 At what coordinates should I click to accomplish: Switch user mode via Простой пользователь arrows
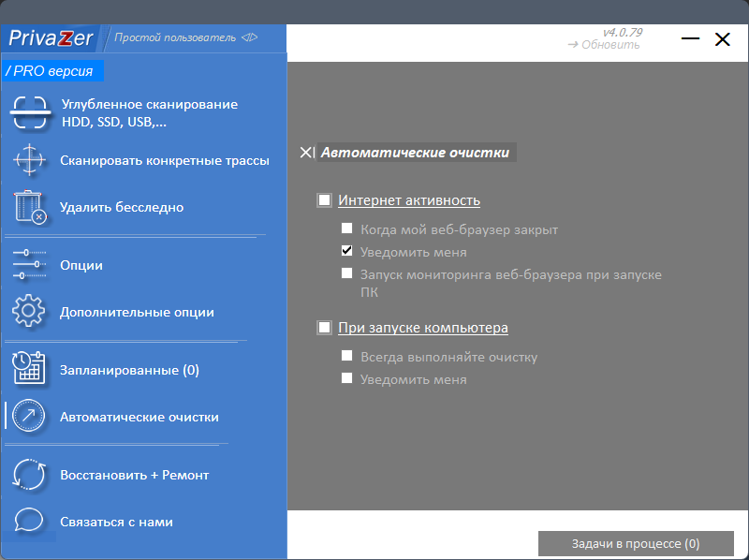(249, 37)
